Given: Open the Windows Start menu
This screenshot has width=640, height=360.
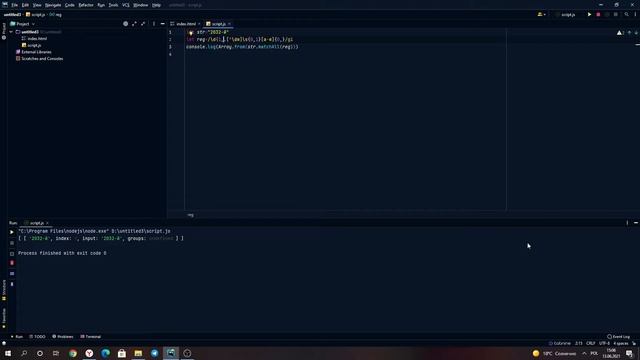Looking at the screenshot, I should click(x=8, y=353).
